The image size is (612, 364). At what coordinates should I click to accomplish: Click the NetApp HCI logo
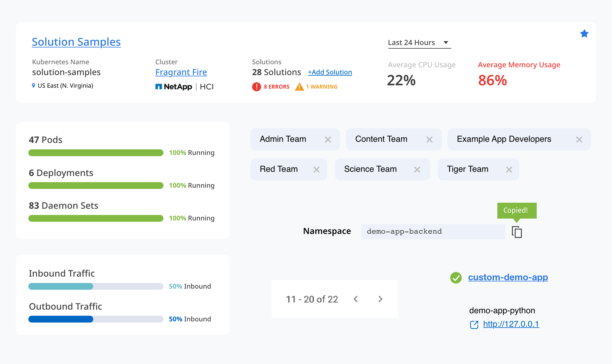(x=184, y=87)
